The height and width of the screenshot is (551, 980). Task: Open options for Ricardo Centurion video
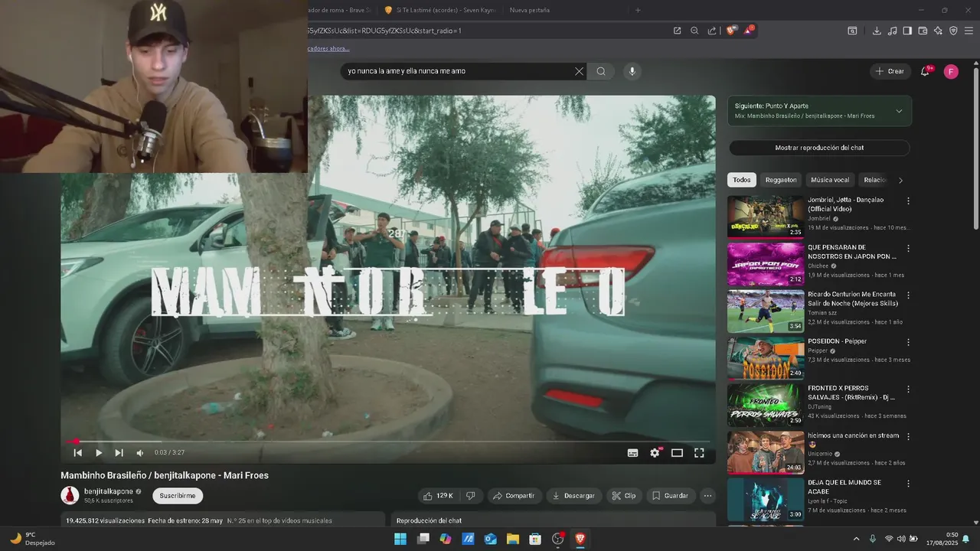909,295
